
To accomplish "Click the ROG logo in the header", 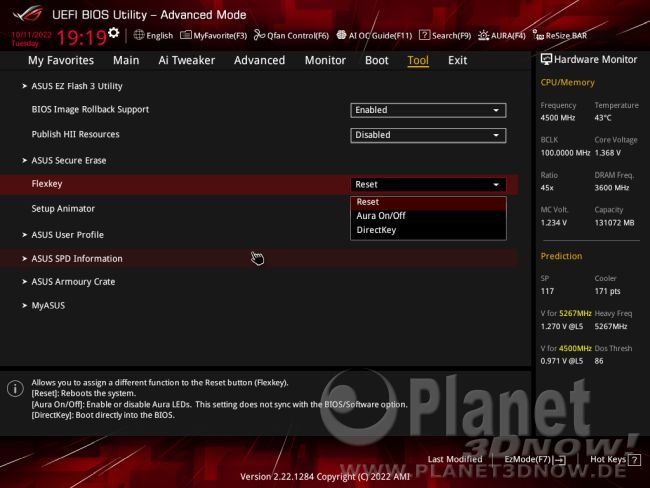I will pos(27,14).
